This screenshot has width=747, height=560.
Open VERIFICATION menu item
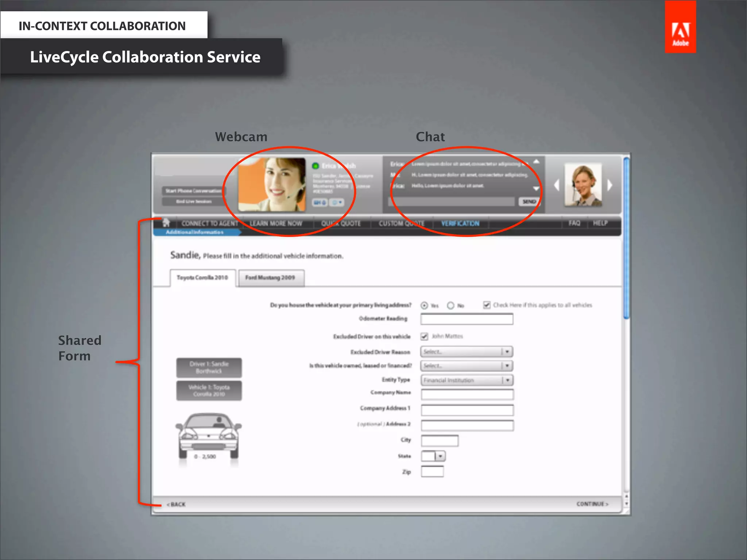[460, 223]
